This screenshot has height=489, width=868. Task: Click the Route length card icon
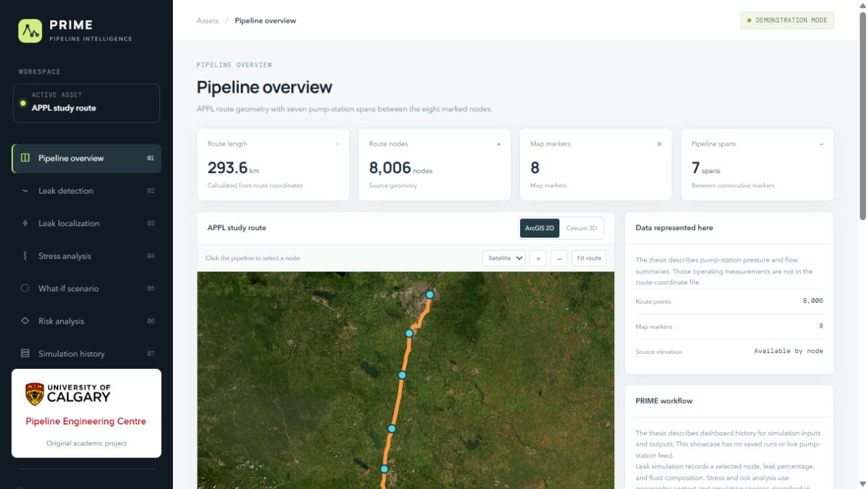click(337, 144)
